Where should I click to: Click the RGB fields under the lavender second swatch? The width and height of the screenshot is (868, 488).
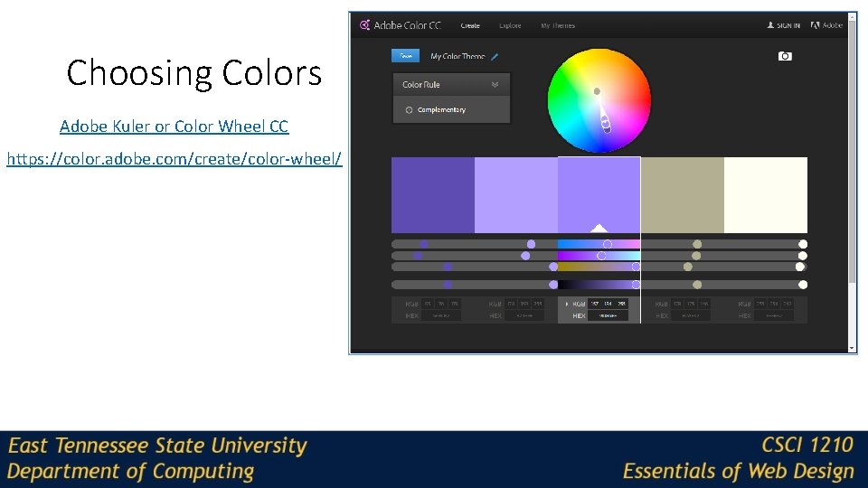coord(524,304)
